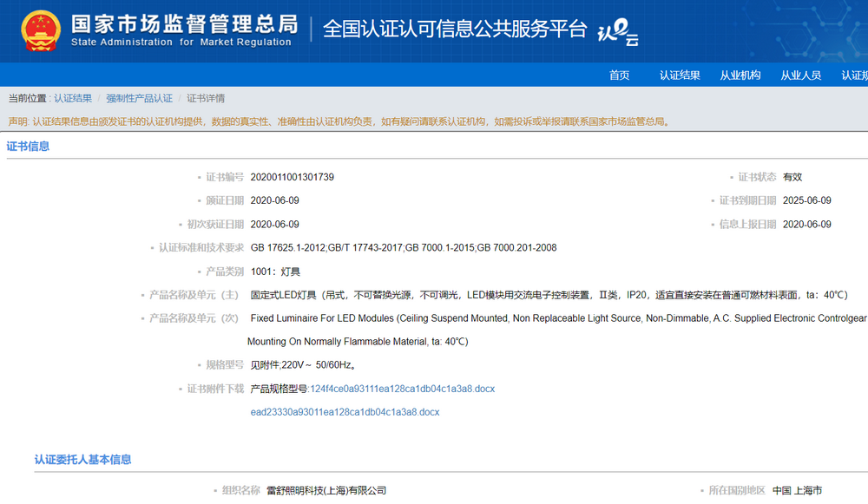The image size is (868, 504).
Task: Click the 认证委托人基本信息 section heading
Action: point(83,460)
